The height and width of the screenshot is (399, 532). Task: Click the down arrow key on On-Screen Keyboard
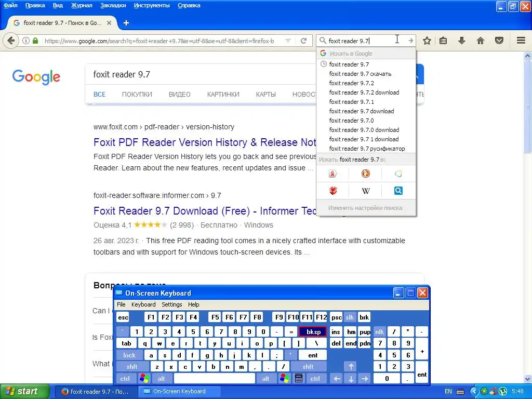351,379
